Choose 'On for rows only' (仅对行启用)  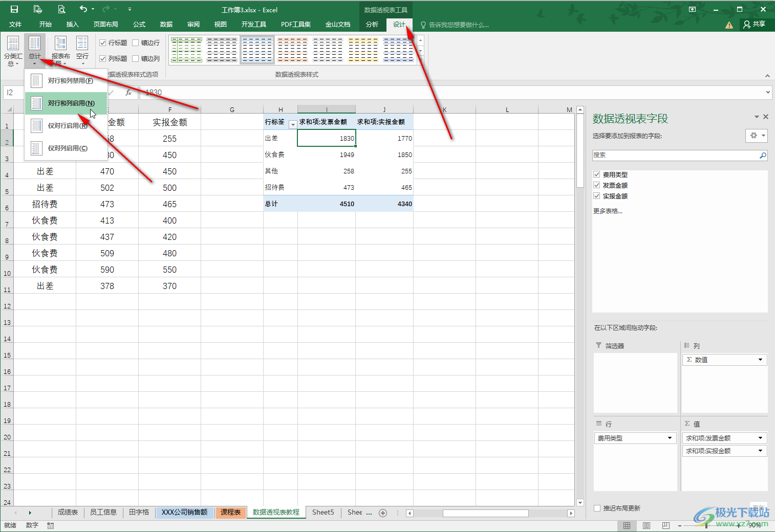66,126
